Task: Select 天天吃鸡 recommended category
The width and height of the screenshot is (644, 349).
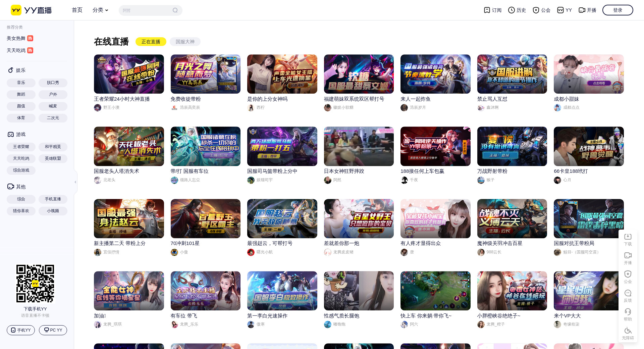Action: (x=20, y=50)
